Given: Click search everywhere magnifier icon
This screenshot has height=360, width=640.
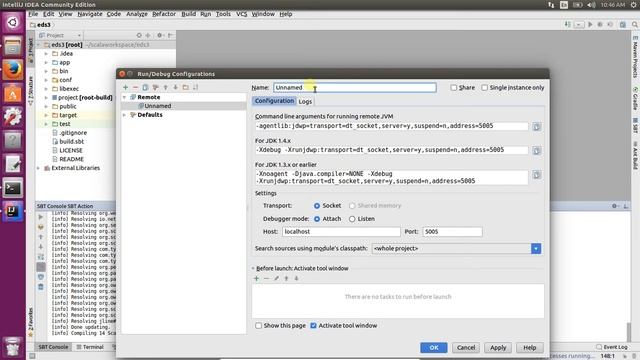Looking at the screenshot, I should tap(635, 24).
